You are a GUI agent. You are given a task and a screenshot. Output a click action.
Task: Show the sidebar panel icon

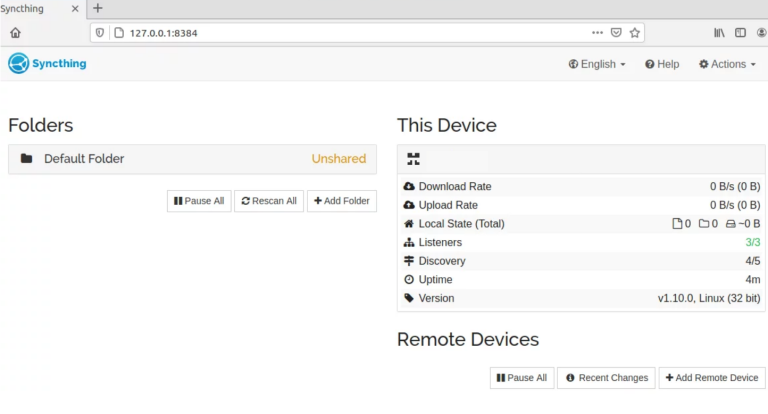(x=740, y=33)
